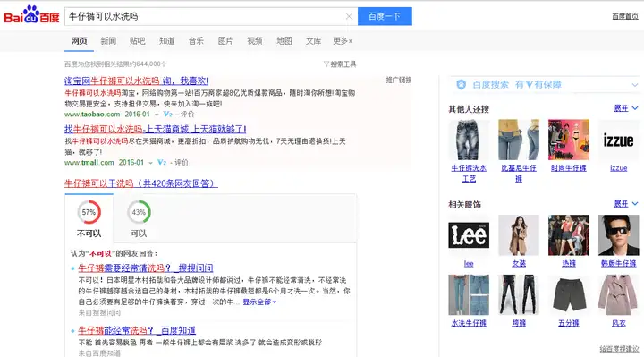This screenshot has height=357, width=644.
Task: Click the 五分裤 shorts thumbnail
Action: (x=569, y=295)
